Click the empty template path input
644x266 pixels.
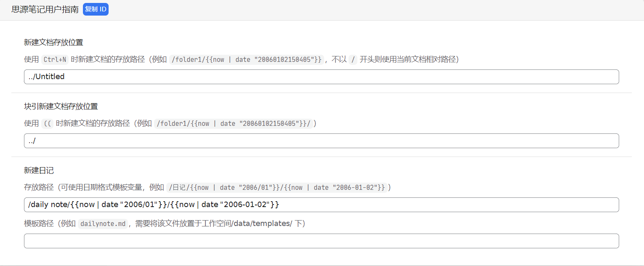[321, 241]
